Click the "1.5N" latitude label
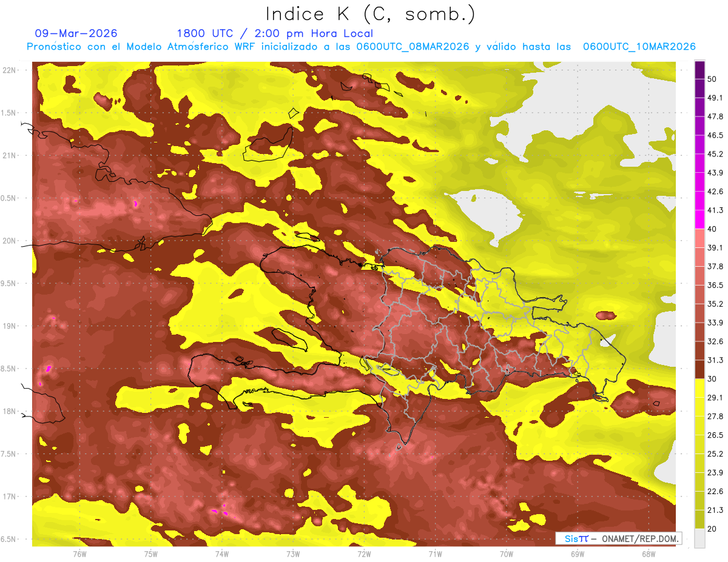Screen dimensions: 728x562 tap(9, 113)
